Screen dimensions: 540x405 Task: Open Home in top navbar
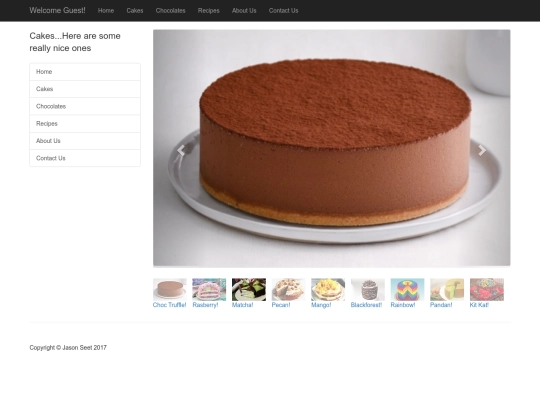pos(106,11)
